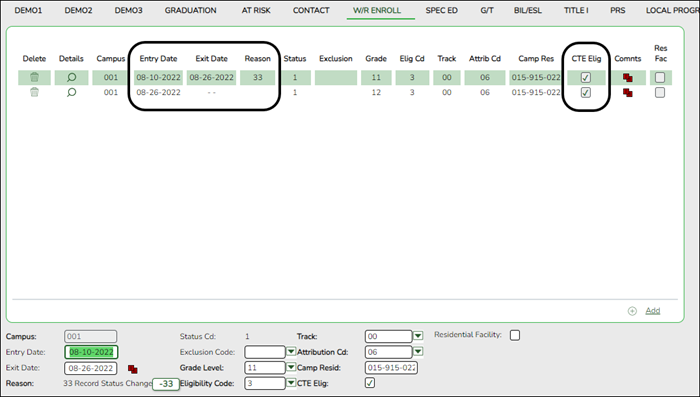Open comments icon on the grade 11 row
700x397 pixels.
click(628, 78)
